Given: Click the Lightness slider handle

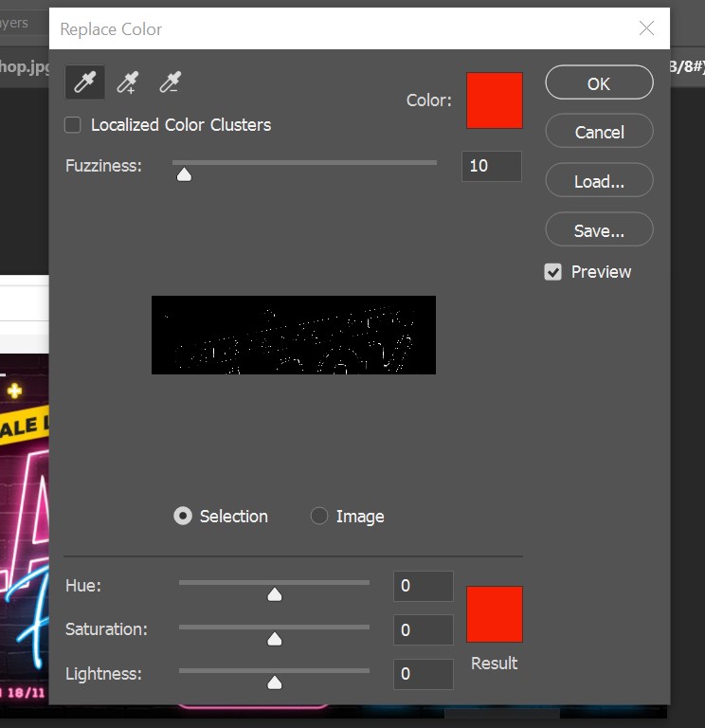Looking at the screenshot, I should point(275,682).
